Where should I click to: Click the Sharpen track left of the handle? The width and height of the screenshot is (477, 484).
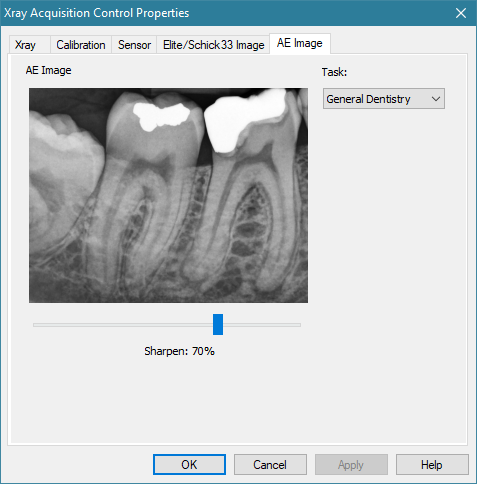[123, 325]
